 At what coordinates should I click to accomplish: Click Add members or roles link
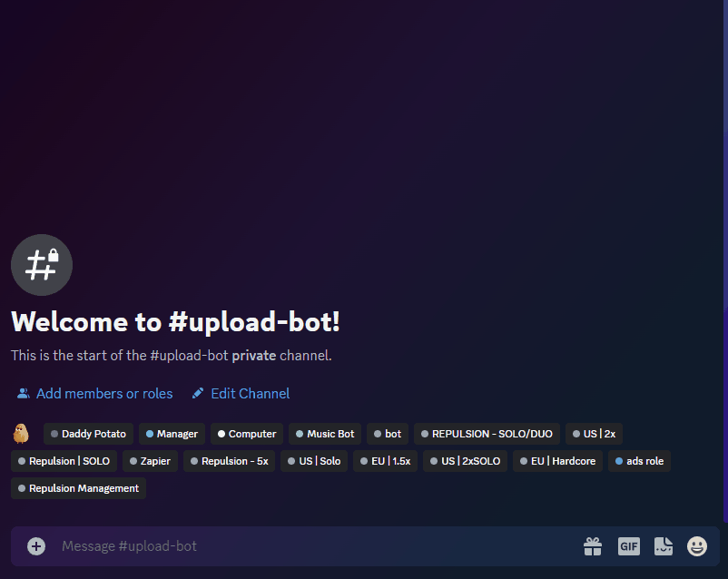[x=94, y=393]
